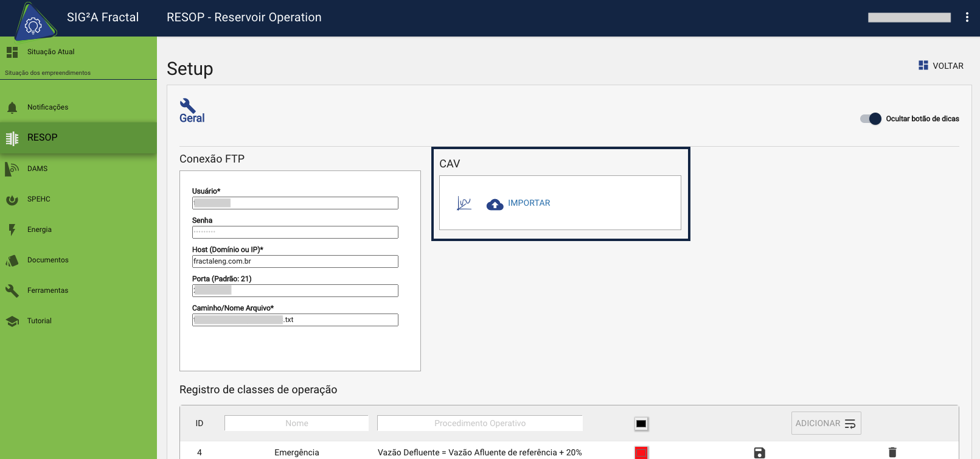The height and width of the screenshot is (459, 980).
Task: Open Ferramentas from the sidebar
Action: tap(47, 290)
